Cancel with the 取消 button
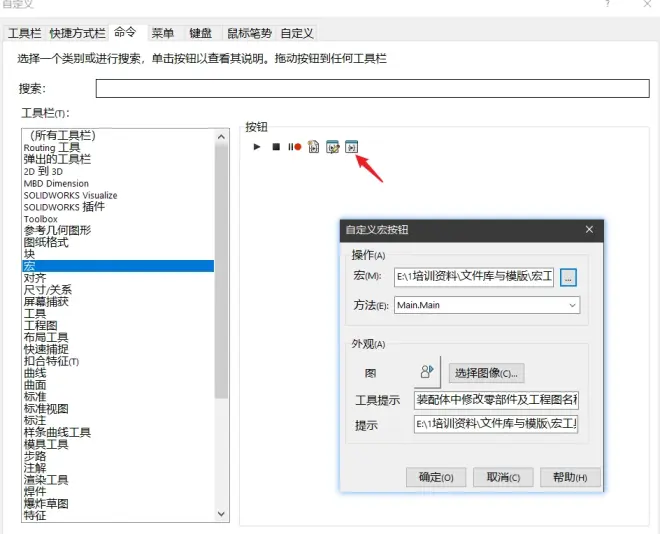The height and width of the screenshot is (534, 660). [503, 477]
